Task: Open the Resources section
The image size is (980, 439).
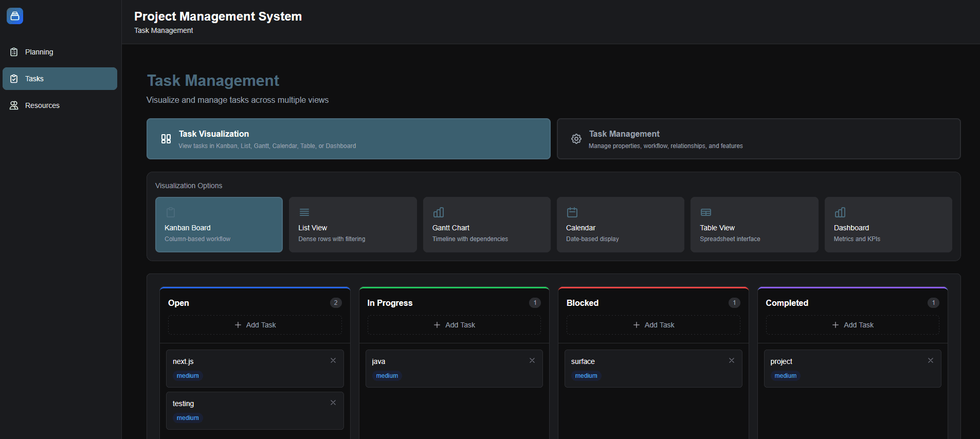Action: pos(60,105)
